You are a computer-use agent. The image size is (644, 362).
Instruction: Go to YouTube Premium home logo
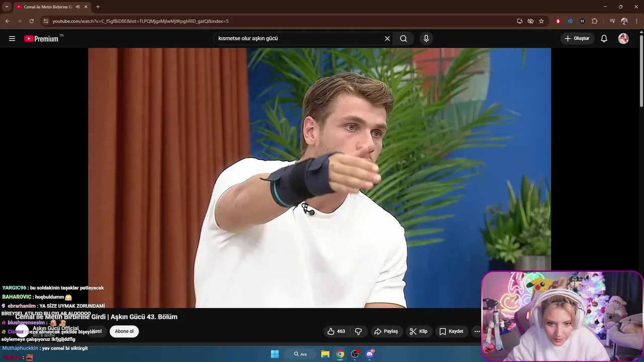coord(42,39)
